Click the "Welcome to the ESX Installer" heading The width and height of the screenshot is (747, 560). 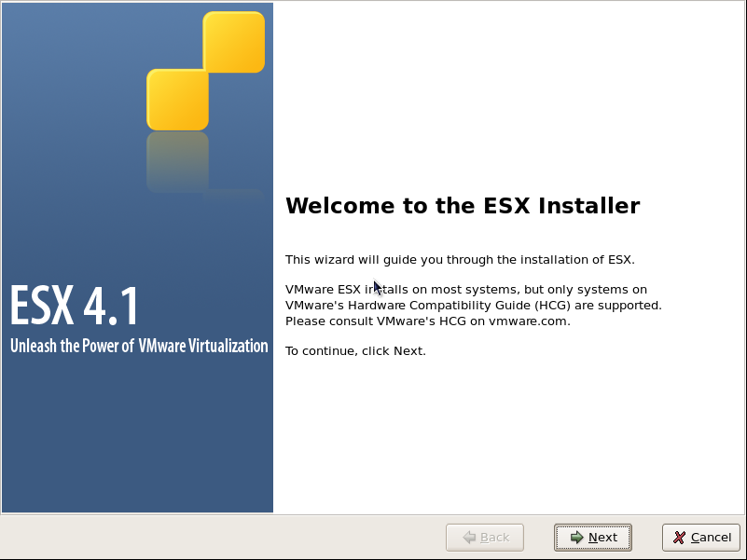(463, 206)
